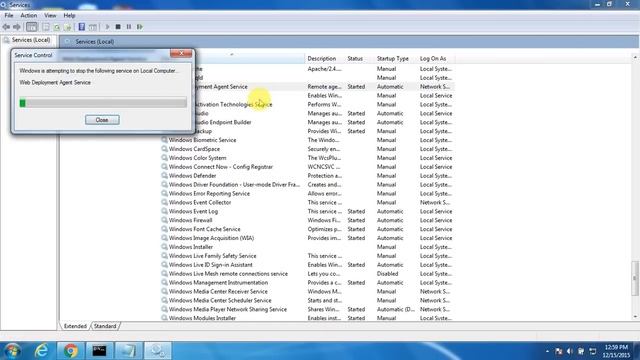Select Windows Driver Foundation - User-mode Driver row
This screenshot has width=640, height=360.
pos(307,184)
